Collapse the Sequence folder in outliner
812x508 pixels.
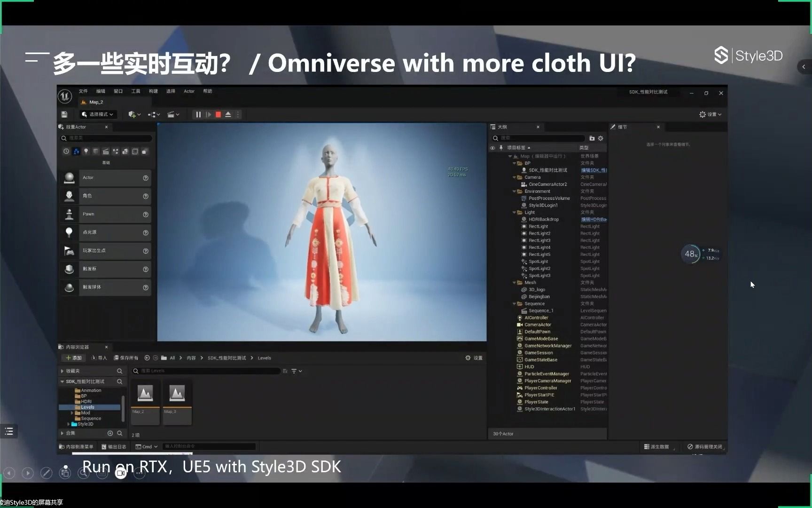point(514,304)
